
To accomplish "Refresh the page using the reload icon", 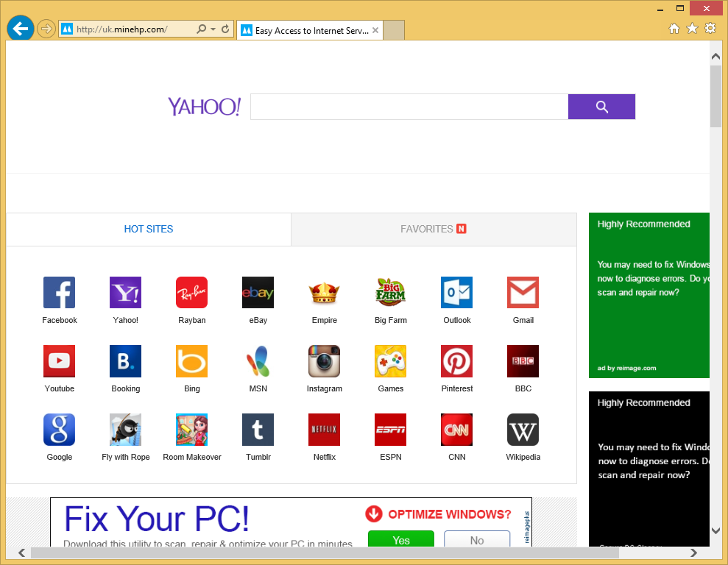I will click(225, 29).
